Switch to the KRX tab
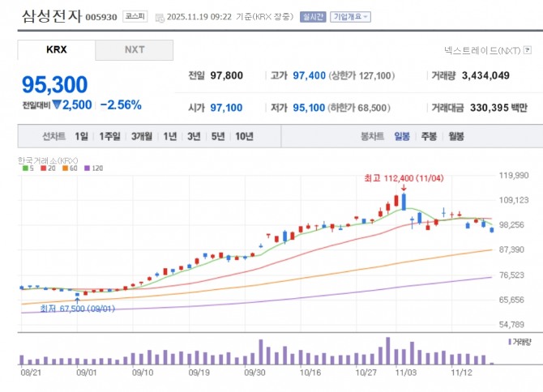This screenshot has width=543, height=392. (56, 49)
